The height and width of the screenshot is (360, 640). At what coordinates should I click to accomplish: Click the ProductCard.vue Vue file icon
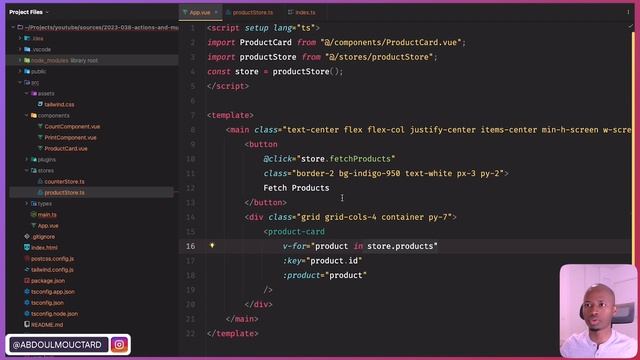pos(40,149)
